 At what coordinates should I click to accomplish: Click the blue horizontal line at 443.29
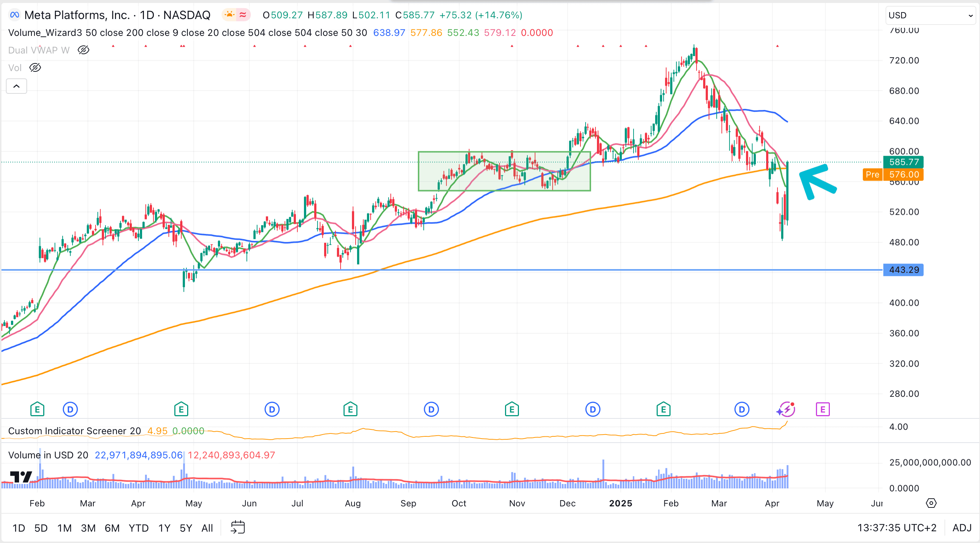coord(441,270)
